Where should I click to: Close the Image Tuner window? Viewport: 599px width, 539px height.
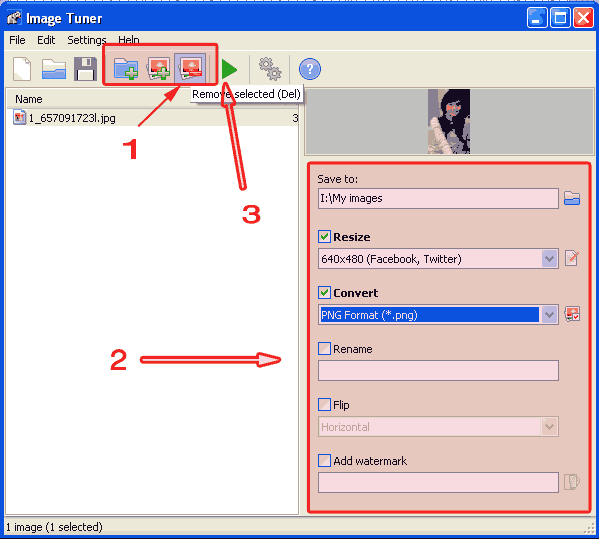[x=583, y=18]
